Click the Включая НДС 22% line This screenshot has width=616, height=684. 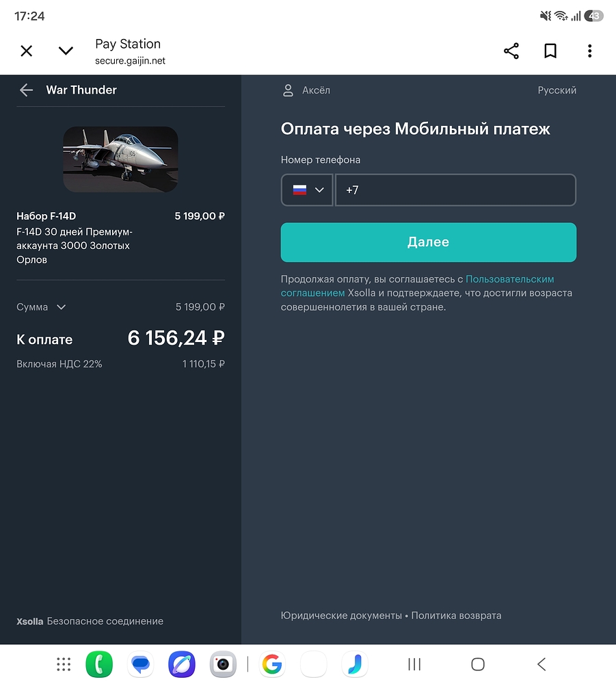(x=59, y=364)
